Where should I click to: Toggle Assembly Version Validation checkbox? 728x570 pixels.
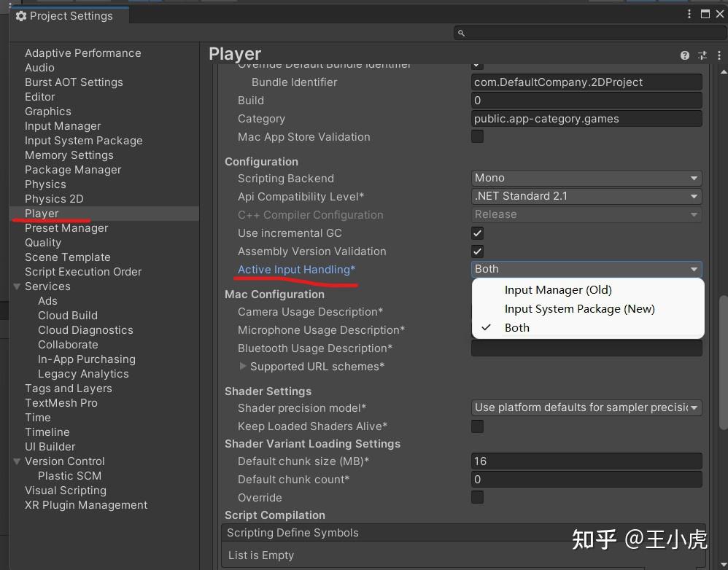coord(477,251)
